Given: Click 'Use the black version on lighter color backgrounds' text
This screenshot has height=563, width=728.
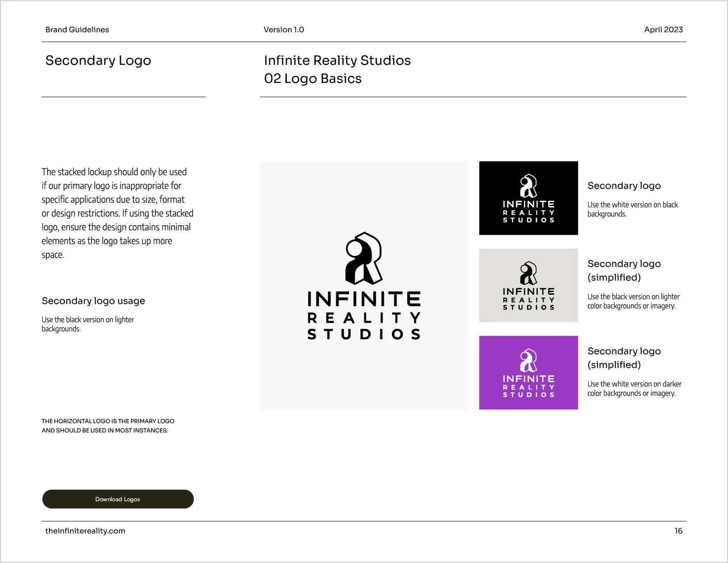Looking at the screenshot, I should click(634, 301).
